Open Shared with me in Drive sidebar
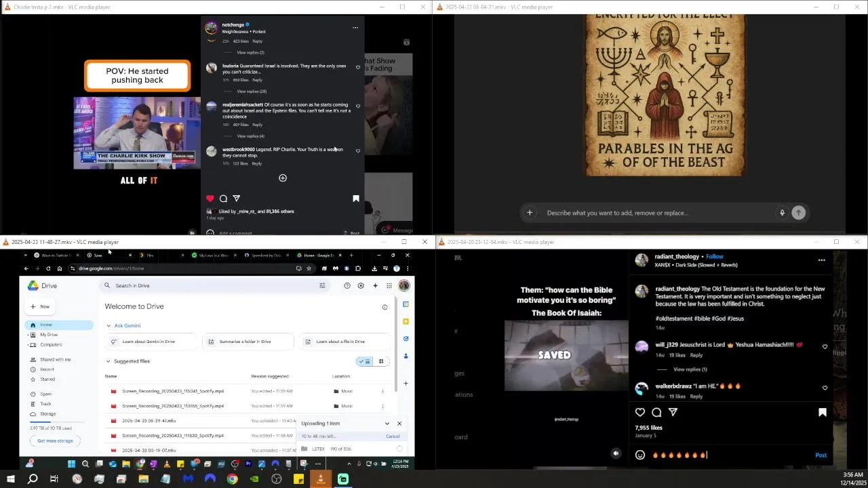The width and height of the screenshot is (868, 488). pos(55,360)
